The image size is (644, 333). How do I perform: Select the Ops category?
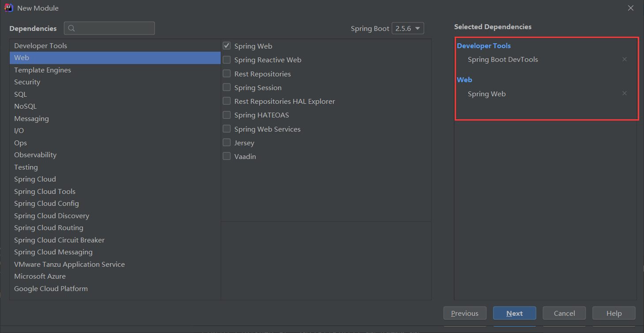click(x=115, y=143)
